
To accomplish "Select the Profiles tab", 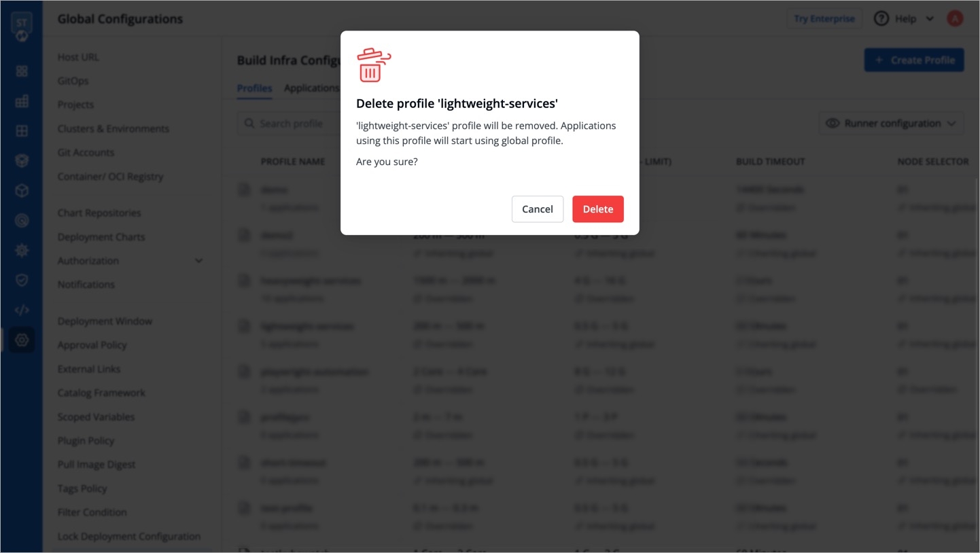I will coord(254,88).
